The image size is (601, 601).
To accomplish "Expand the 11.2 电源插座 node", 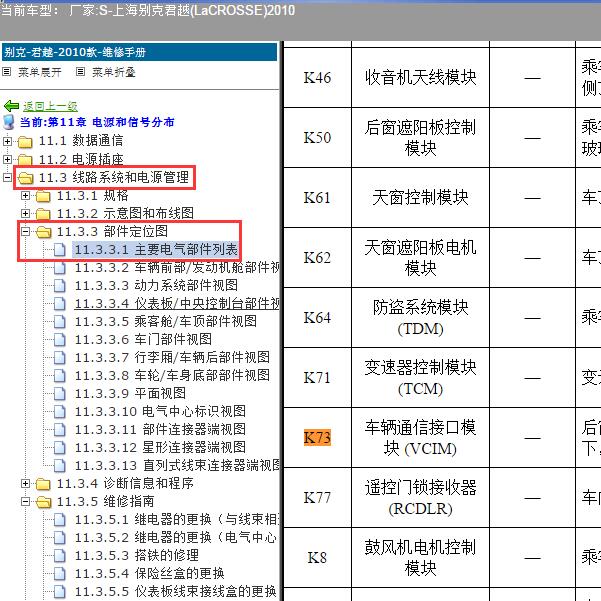I will click(x=7, y=159).
